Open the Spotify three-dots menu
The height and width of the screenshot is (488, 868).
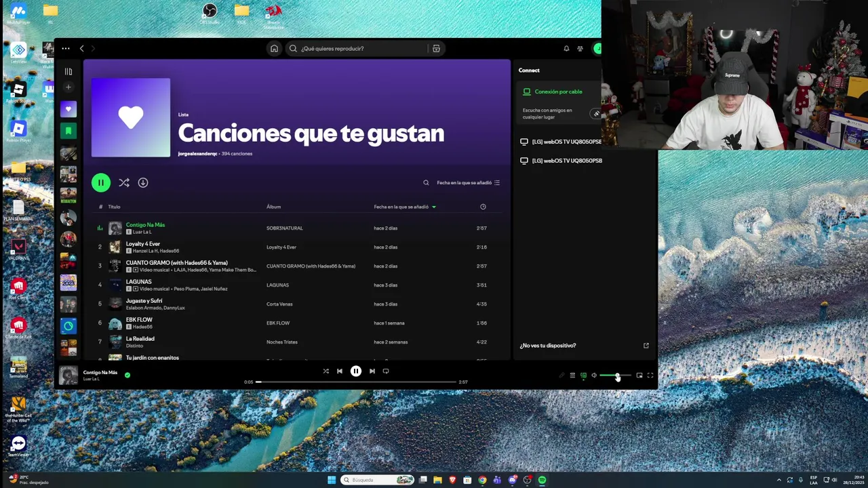click(x=65, y=48)
